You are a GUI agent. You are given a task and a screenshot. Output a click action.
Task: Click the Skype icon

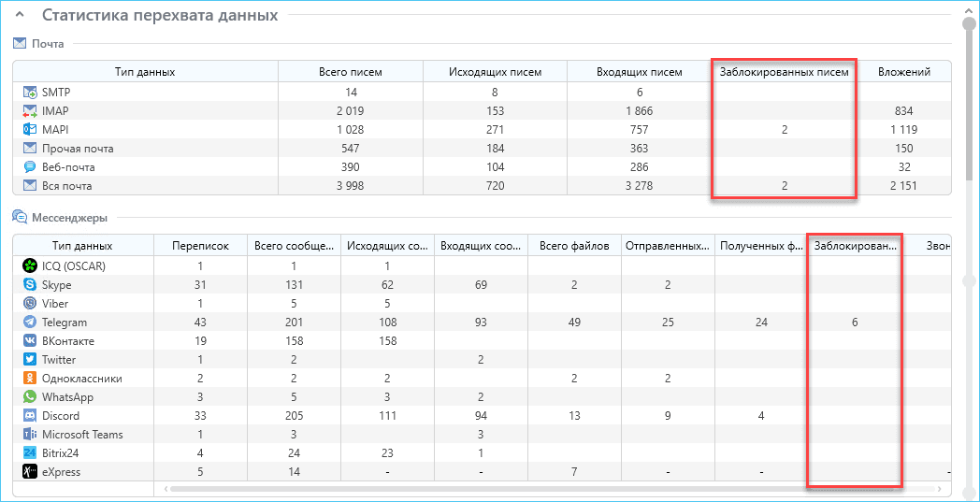pyautogui.click(x=30, y=284)
